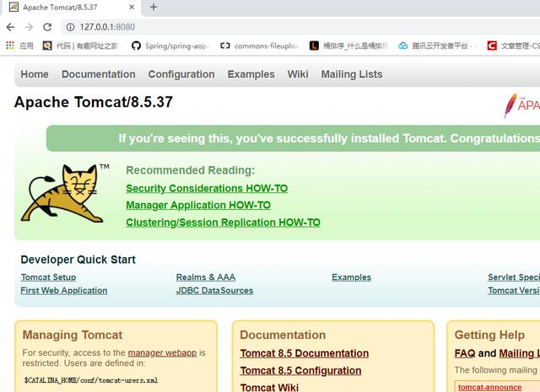Click the Apache Tomcat/8.5.37 page heading
The height and width of the screenshot is (392, 540).
[94, 102]
